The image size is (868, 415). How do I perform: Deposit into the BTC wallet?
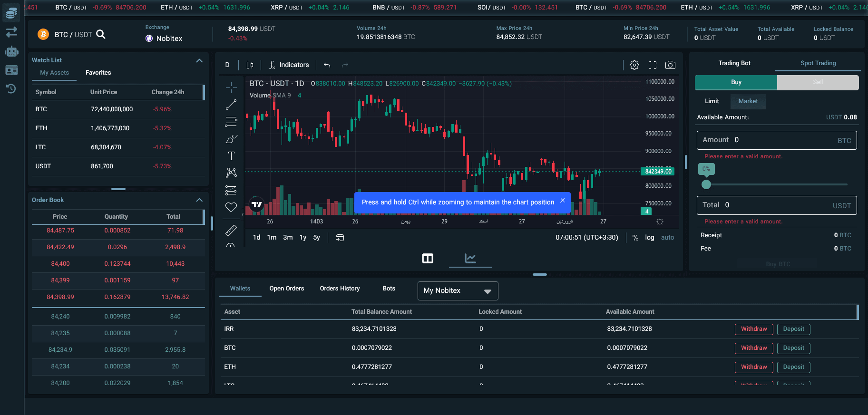click(794, 348)
